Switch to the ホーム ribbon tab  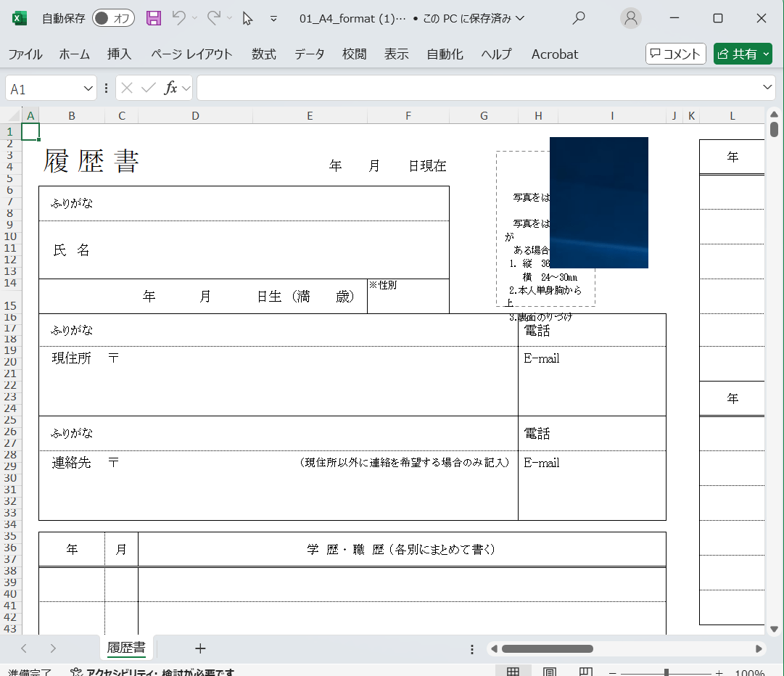pos(75,54)
